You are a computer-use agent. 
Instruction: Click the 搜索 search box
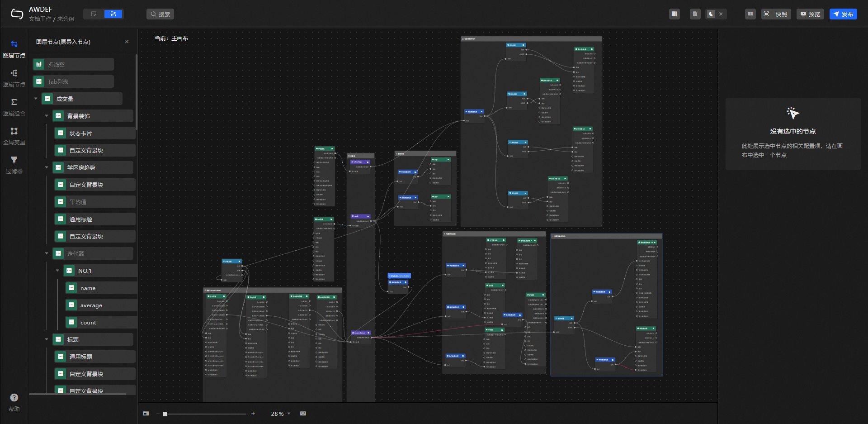coord(160,14)
